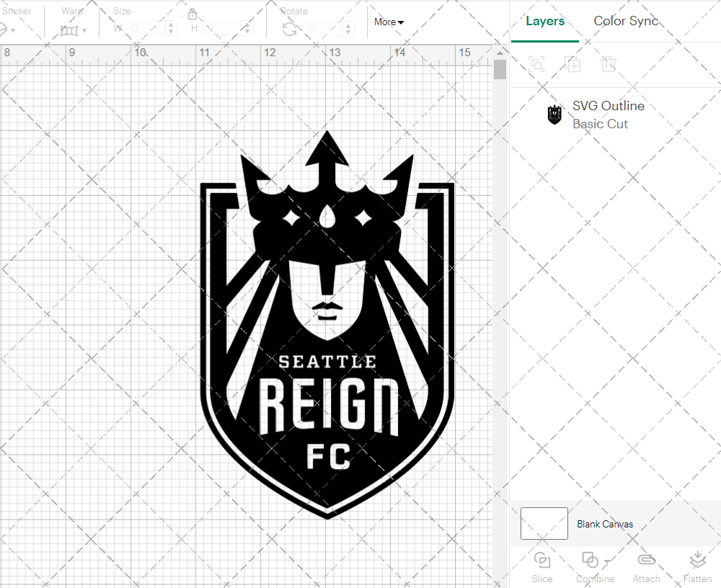Select the SVG Outline Basic Cut layer
The image size is (721, 588).
[x=609, y=114]
